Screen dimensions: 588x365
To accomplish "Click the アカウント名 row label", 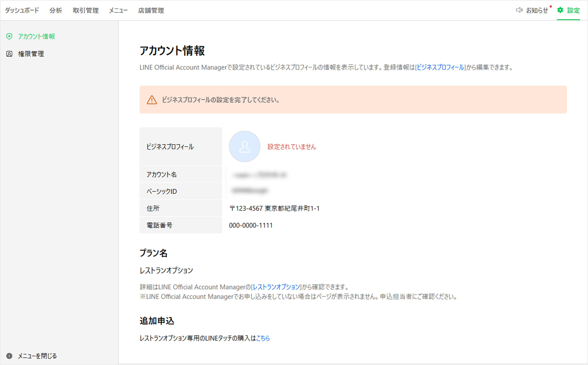I will tap(161, 174).
